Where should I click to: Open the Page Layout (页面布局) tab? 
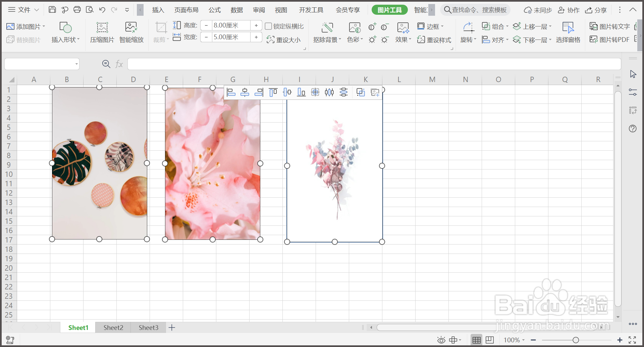[x=186, y=10]
